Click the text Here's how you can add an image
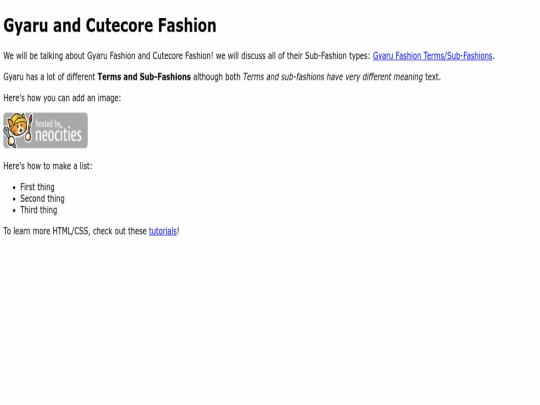Screen dimensions: 540x405 (62, 98)
